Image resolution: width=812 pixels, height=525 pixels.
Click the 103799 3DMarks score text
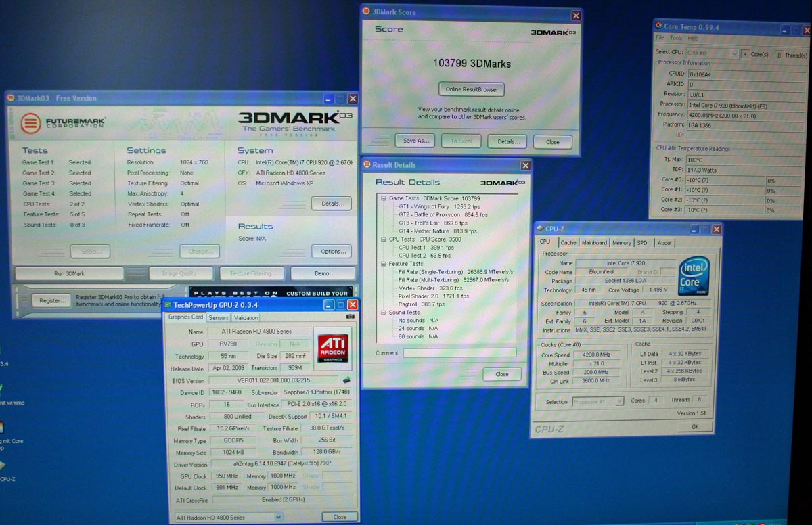pos(472,63)
